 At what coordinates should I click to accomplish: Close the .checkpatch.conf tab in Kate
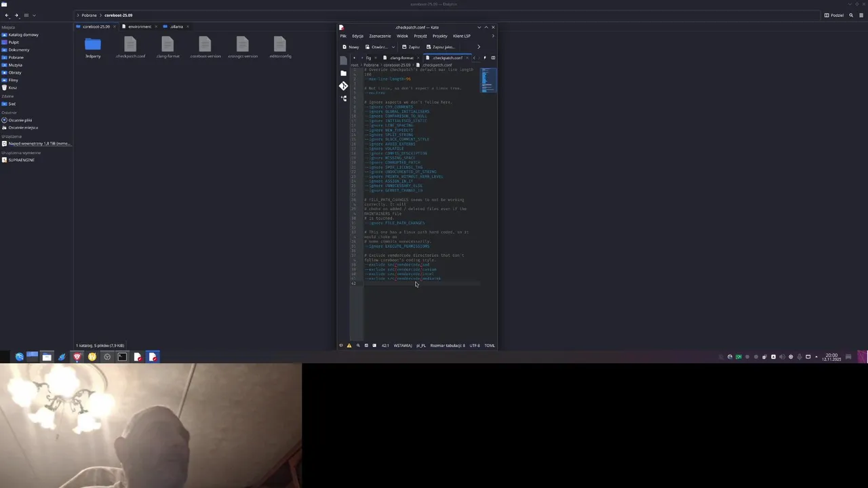(467, 58)
